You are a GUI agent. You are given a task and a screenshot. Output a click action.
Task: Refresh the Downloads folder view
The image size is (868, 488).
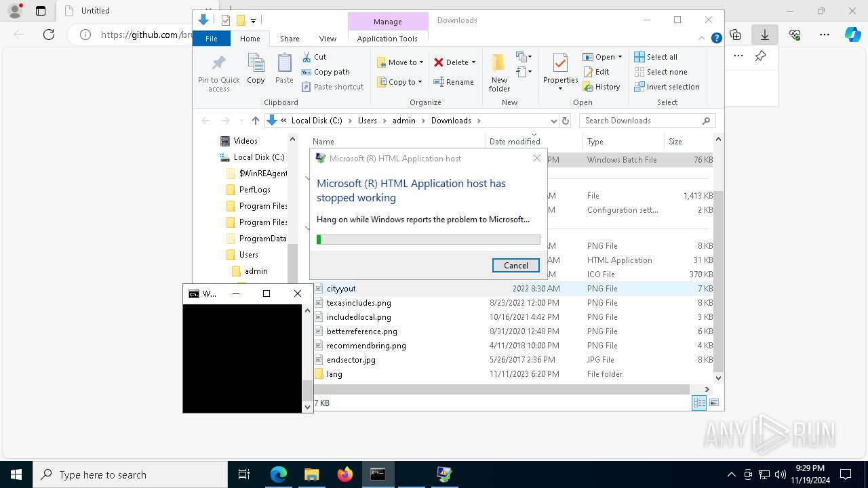click(566, 121)
